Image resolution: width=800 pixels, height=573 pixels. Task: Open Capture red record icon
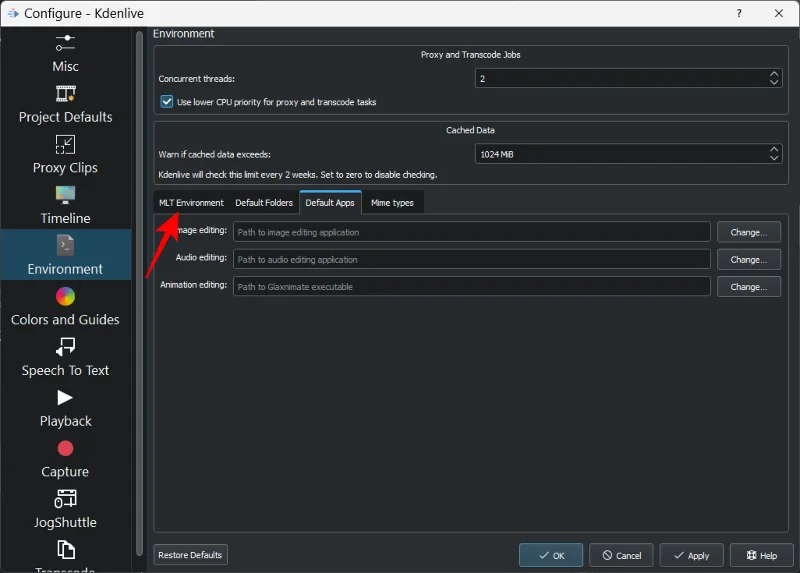[x=65, y=449]
